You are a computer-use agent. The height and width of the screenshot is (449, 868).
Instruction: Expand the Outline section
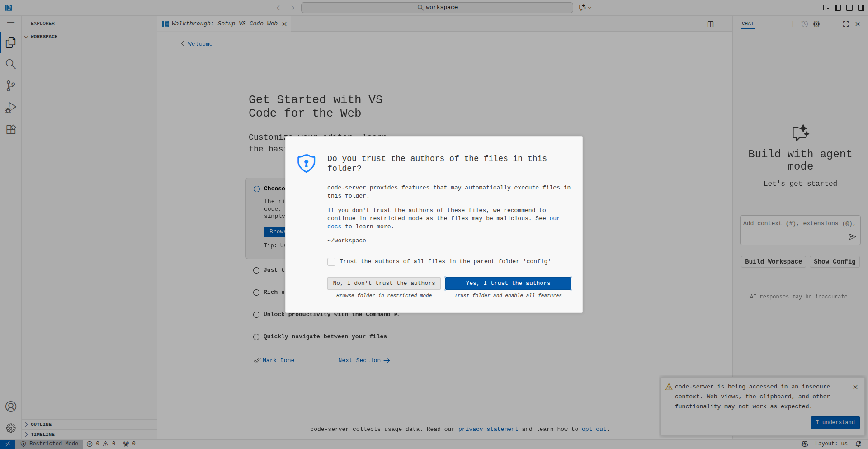point(41,424)
